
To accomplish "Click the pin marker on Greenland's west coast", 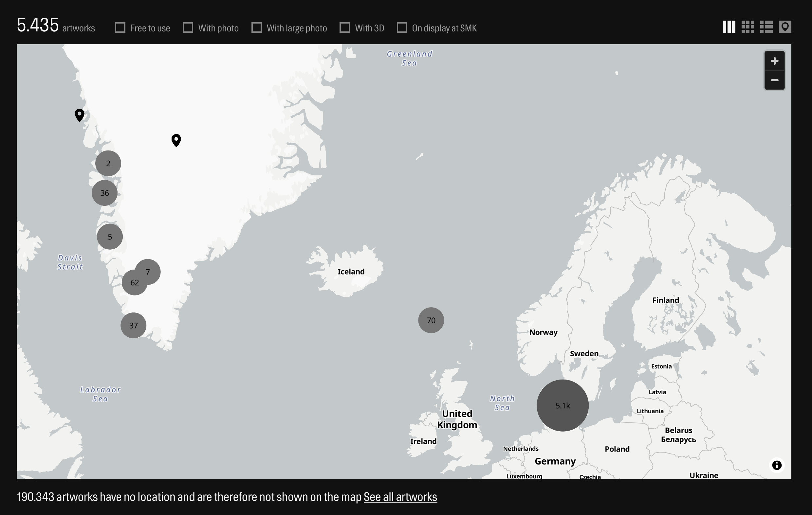I will [80, 115].
